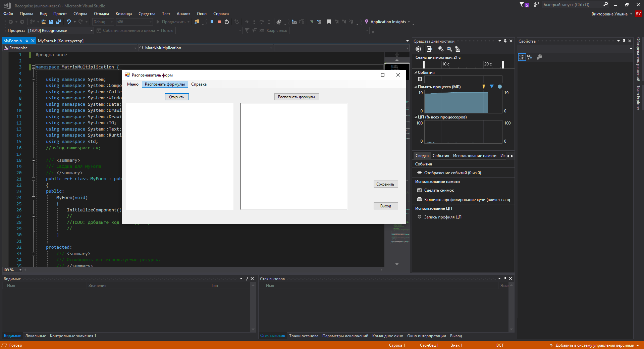Open the x86 platform dropdown
644x349 pixels.
pyautogui.click(x=134, y=22)
